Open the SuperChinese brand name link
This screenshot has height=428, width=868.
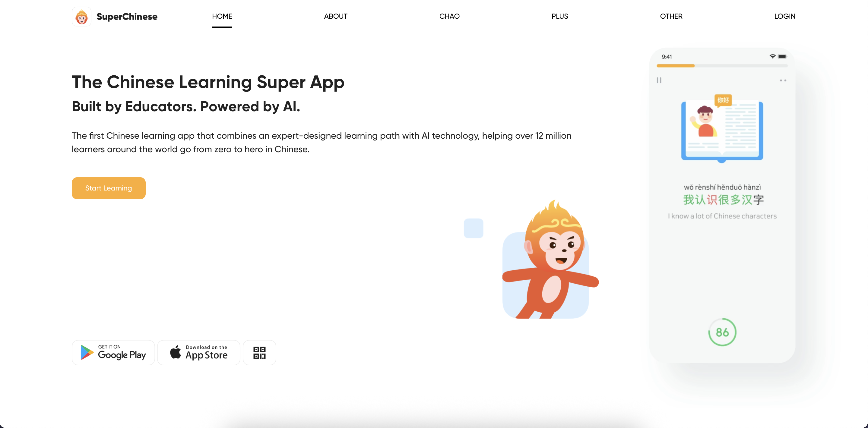tap(127, 17)
